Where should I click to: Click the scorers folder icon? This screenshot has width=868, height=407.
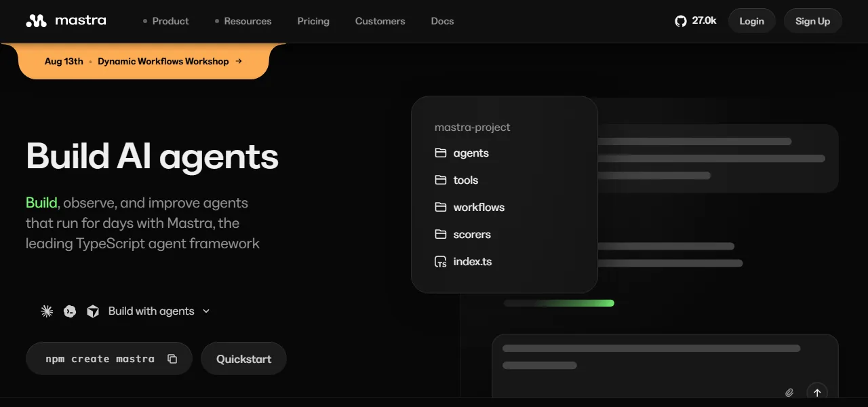[441, 234]
